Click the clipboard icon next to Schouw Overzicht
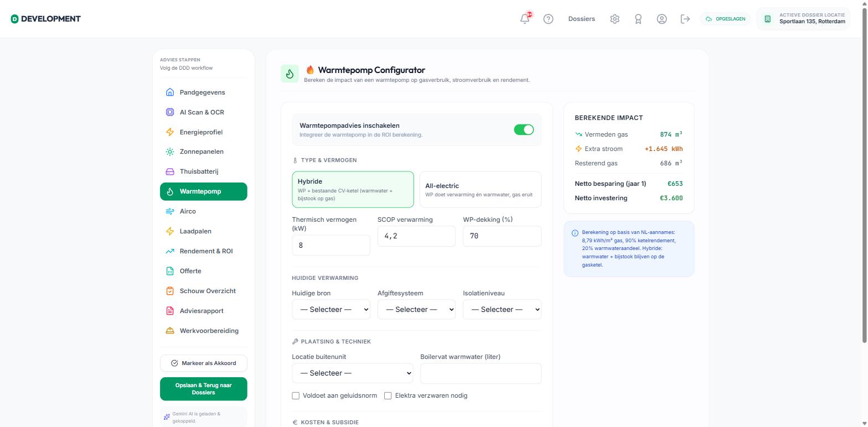868x427 pixels. (x=170, y=291)
